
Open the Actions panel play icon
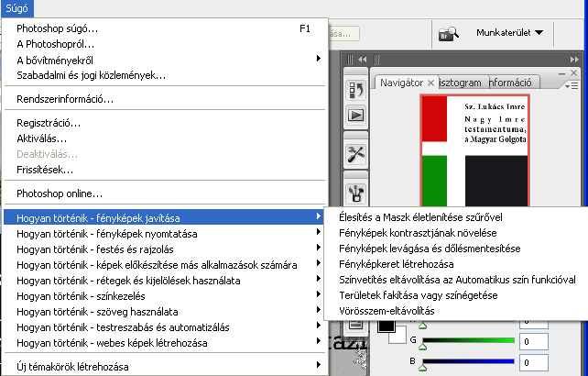[356, 115]
